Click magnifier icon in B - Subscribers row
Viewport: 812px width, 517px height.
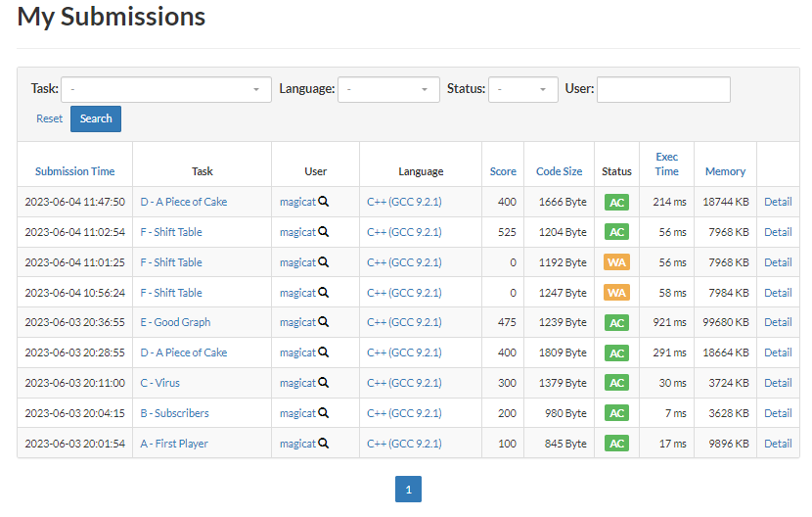[324, 413]
